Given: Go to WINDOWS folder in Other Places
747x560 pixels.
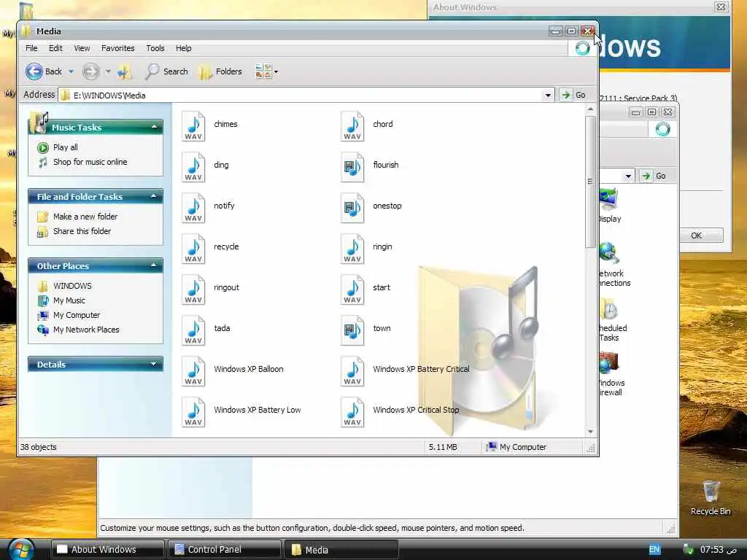Looking at the screenshot, I should tap(72, 286).
